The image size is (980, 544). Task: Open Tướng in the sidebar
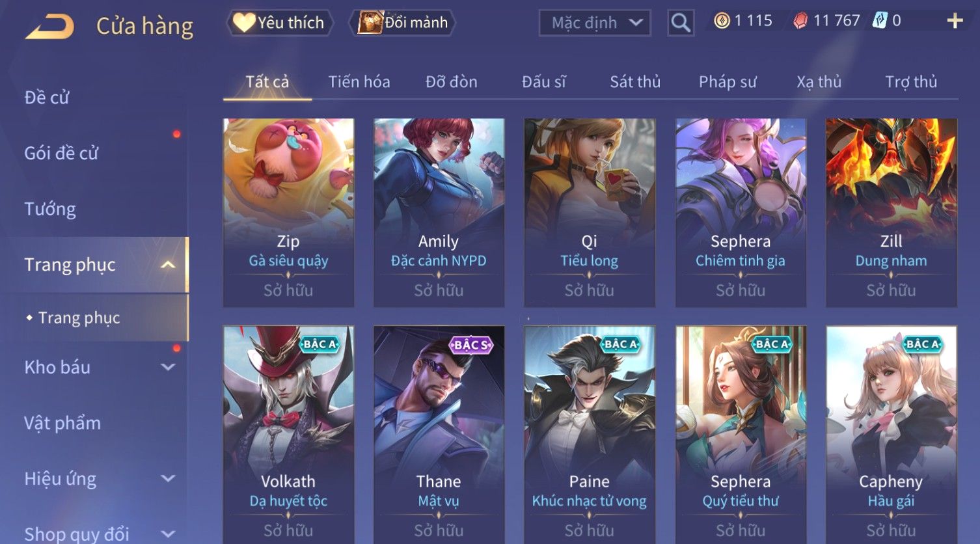pyautogui.click(x=50, y=209)
